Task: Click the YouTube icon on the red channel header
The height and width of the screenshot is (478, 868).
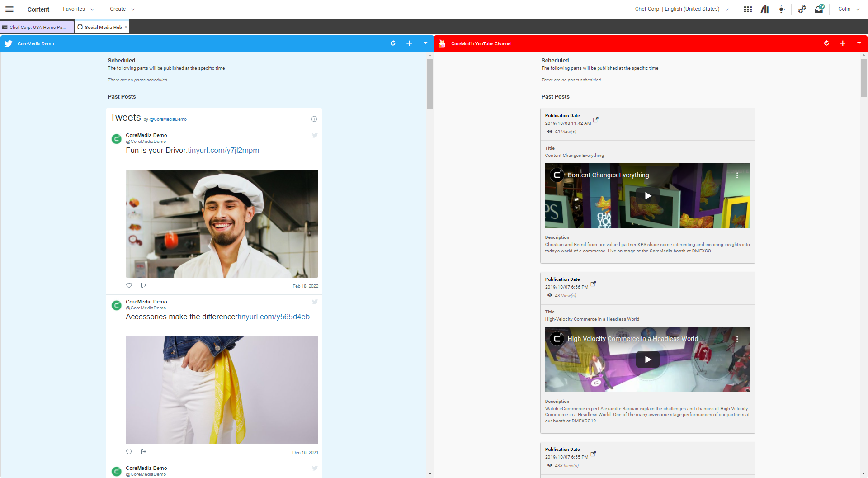Action: 442,43
